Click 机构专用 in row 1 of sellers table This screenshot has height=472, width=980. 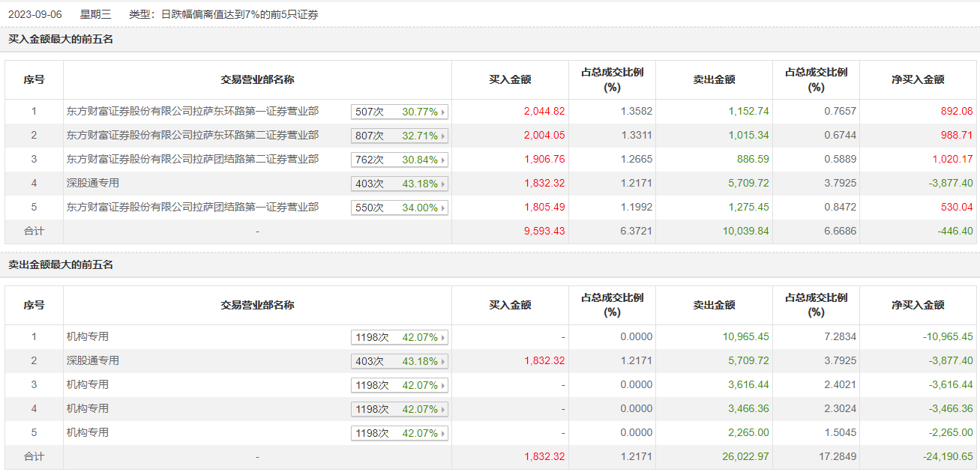pos(88,337)
